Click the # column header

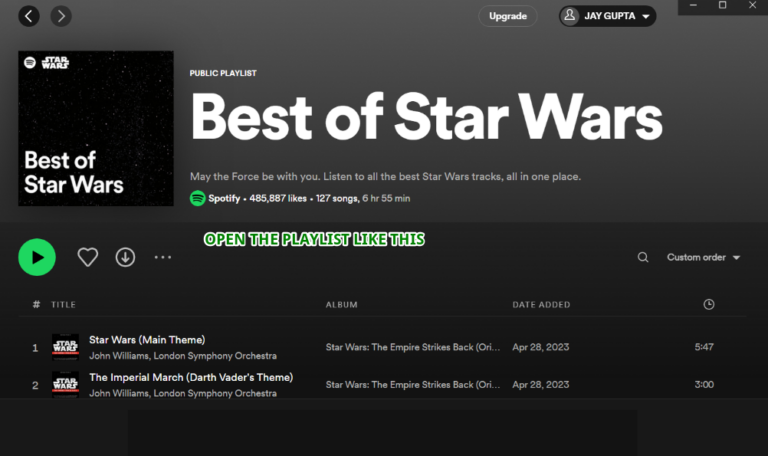(x=36, y=305)
